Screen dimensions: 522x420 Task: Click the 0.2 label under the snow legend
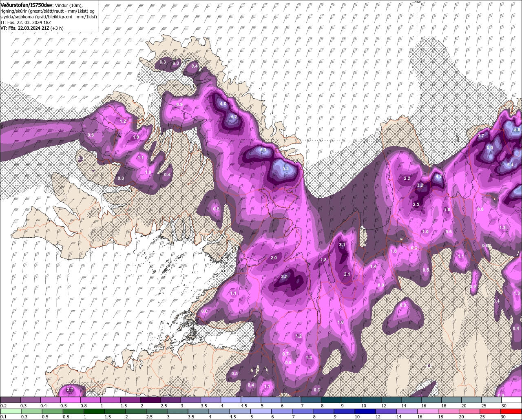3,406
